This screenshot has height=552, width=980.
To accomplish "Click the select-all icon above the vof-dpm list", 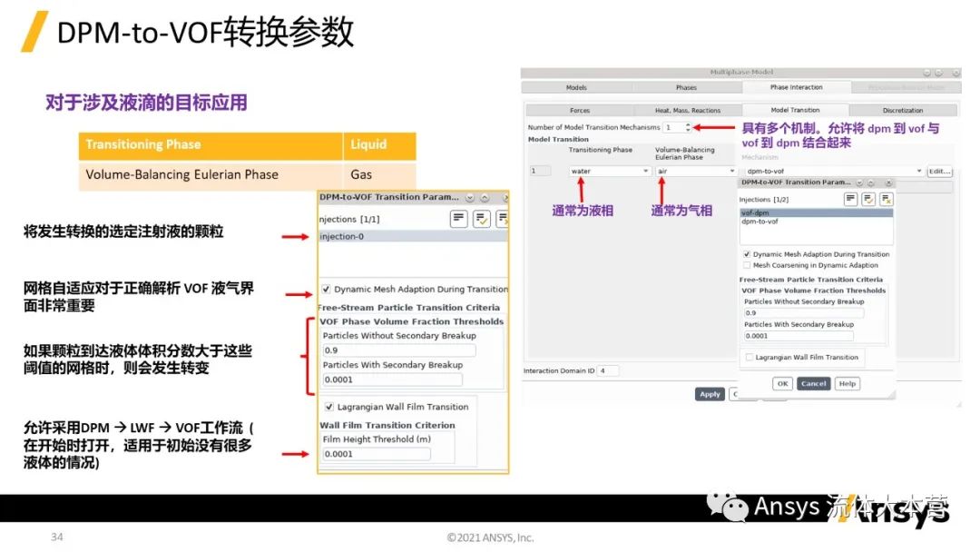I will [868, 199].
